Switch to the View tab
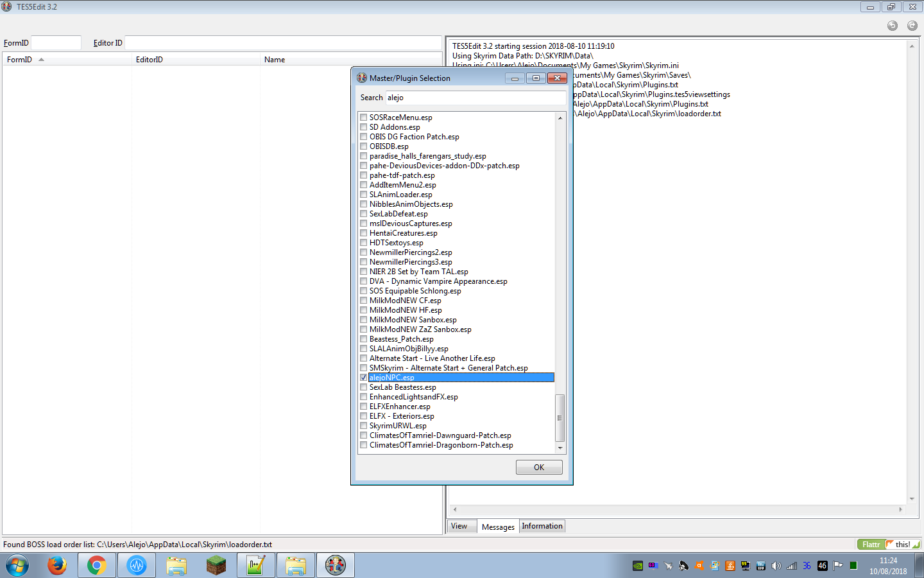Screen dimensions: 924x578 [461, 525]
